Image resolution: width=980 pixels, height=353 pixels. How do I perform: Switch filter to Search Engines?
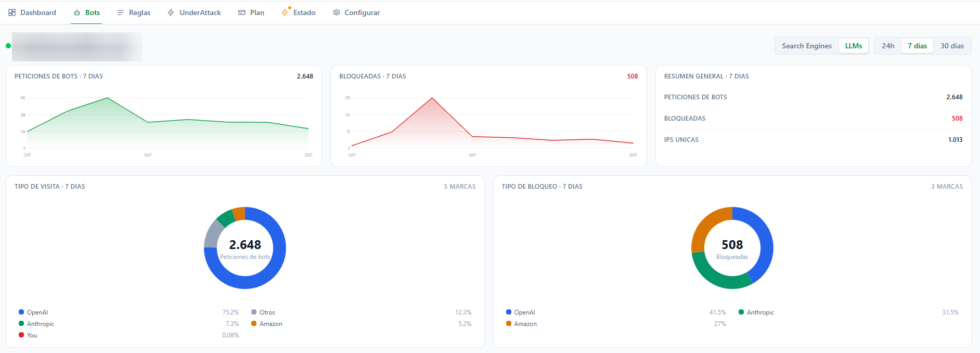(807, 46)
